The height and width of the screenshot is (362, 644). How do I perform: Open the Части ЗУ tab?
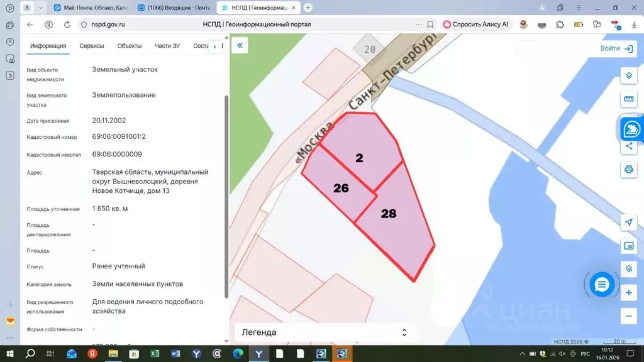[167, 46]
